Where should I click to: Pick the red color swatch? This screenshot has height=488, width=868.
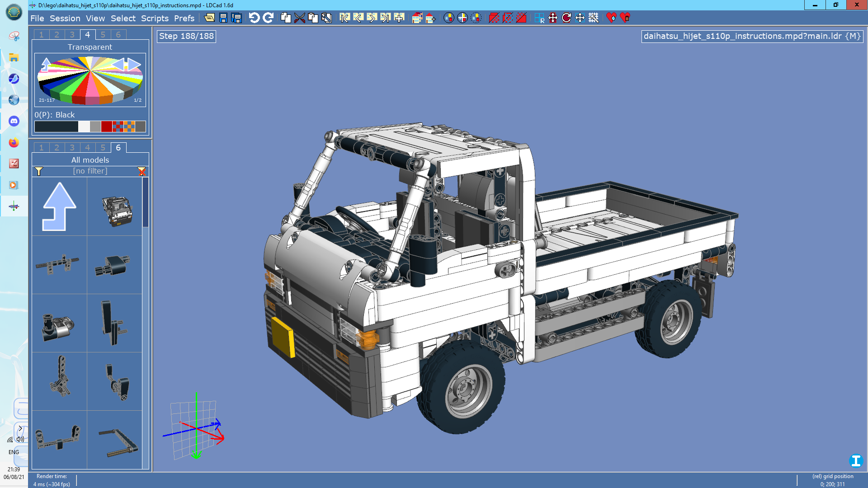pyautogui.click(x=106, y=127)
